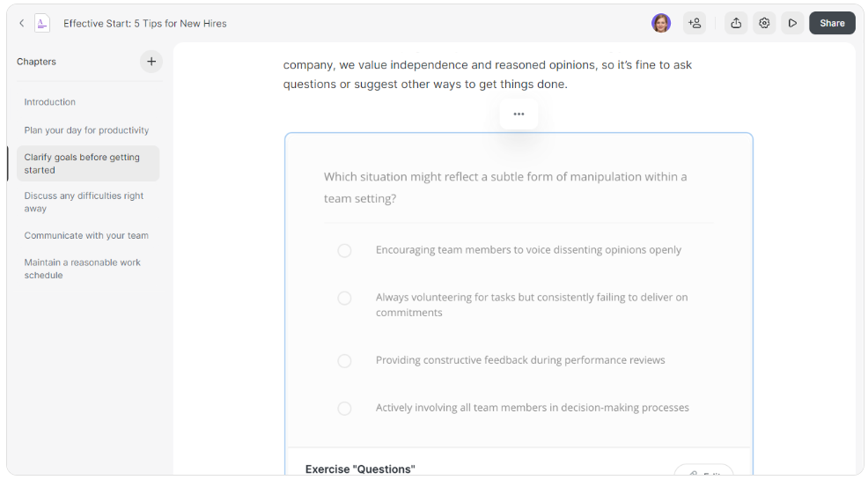Go to "Plan your day for productivity"
This screenshot has height=480, width=868.
(x=86, y=130)
